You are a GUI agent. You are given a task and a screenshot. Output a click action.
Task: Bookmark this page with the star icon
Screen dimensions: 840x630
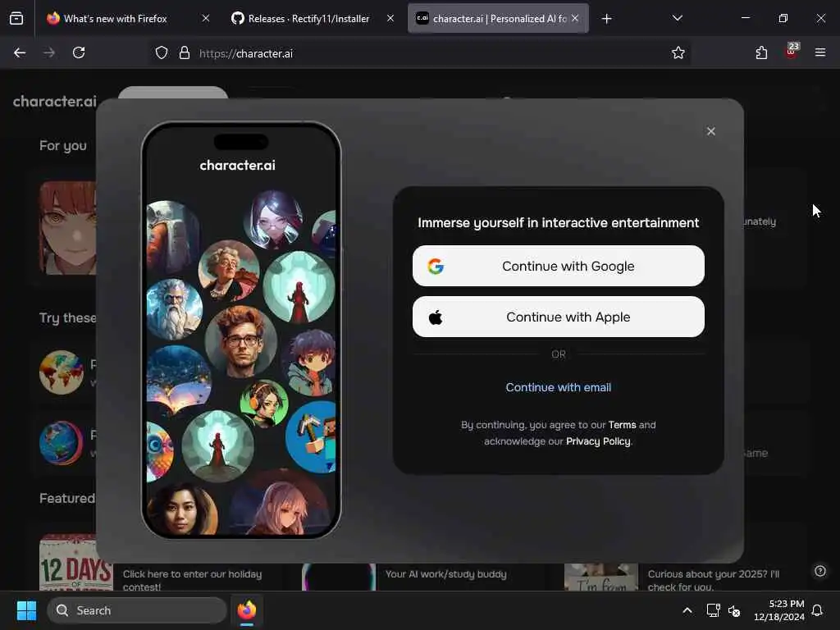click(678, 52)
